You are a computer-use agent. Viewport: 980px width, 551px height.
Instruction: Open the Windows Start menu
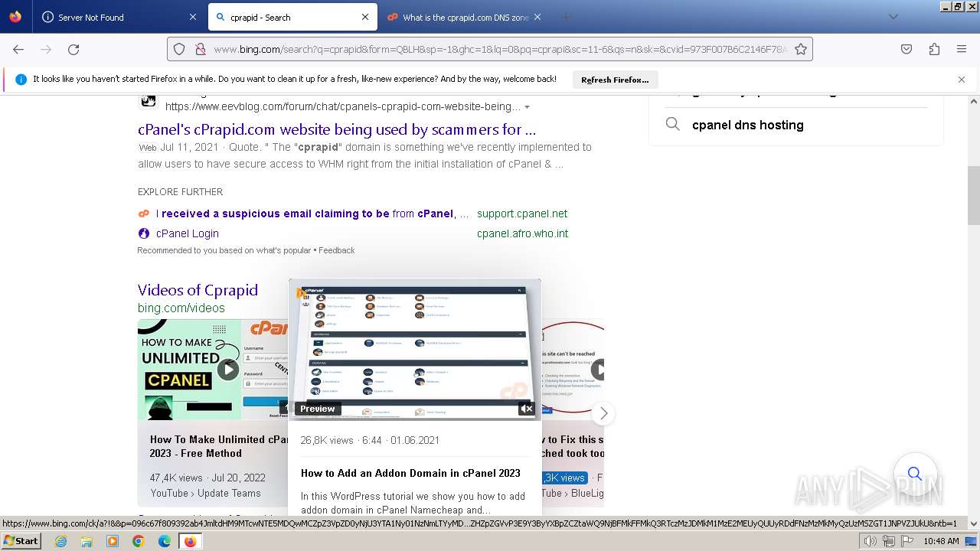(21, 541)
